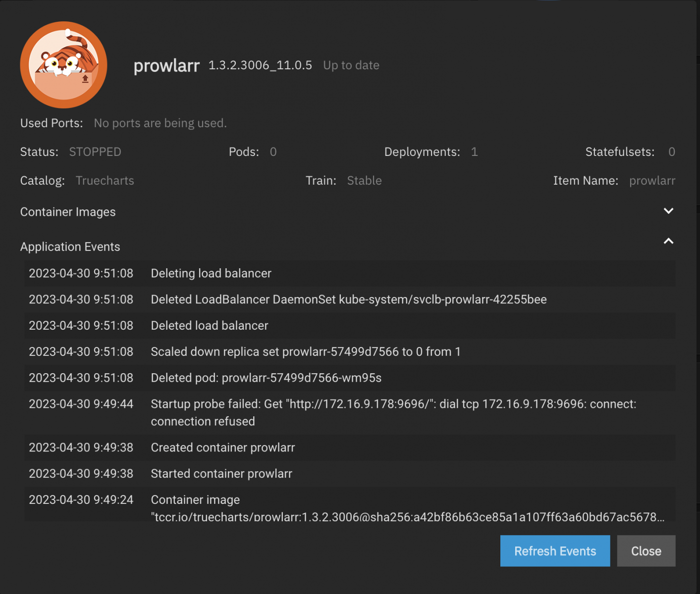This screenshot has width=700, height=594.
Task: Select the 'Deleting load balancer' event row
Action: tap(350, 273)
